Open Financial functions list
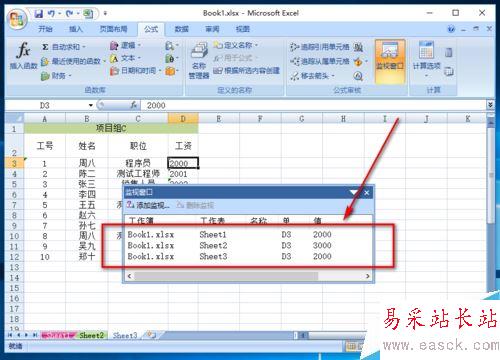This screenshot has width=500, height=360. pos(56,76)
